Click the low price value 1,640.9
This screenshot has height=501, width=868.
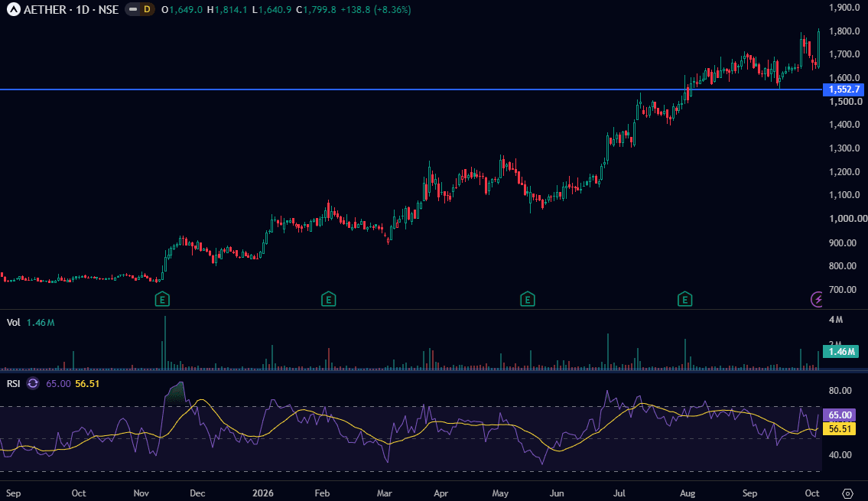(275, 9)
